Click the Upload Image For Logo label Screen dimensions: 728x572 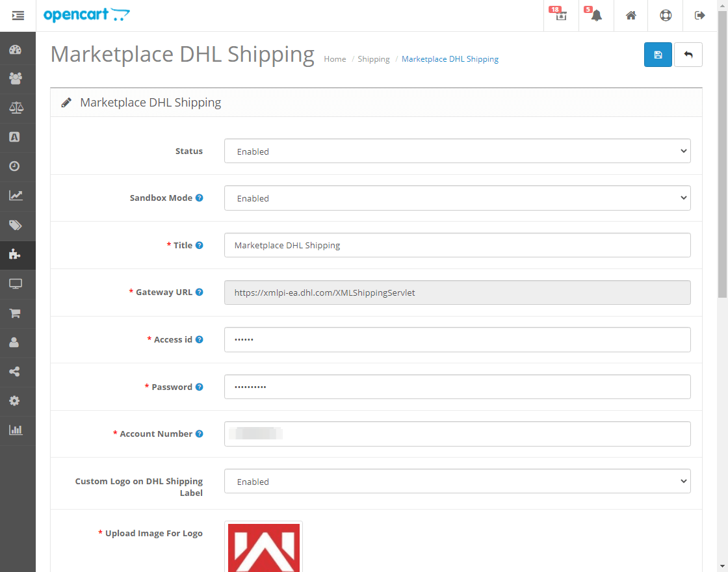153,533
